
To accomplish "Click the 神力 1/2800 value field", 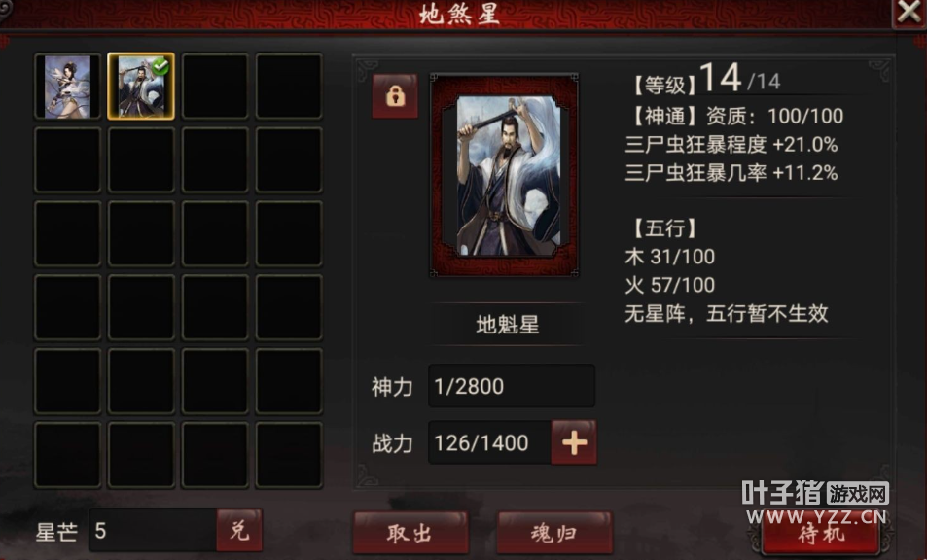I will tap(512, 386).
